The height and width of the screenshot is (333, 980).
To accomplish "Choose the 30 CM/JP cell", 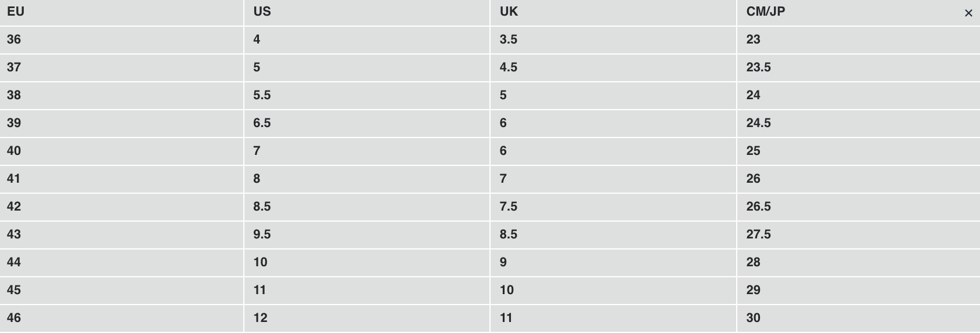I will coord(753,318).
